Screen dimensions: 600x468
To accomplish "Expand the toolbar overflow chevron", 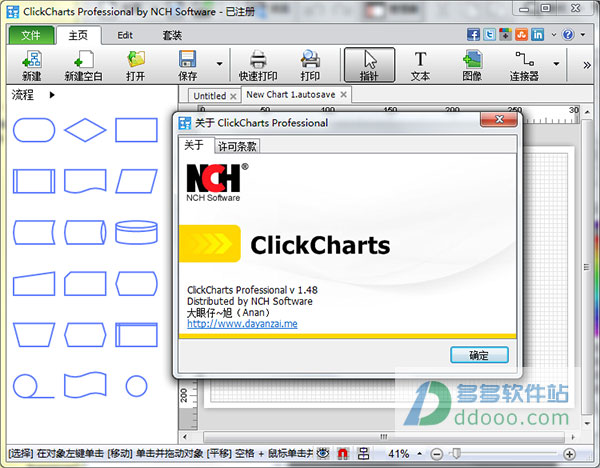I will point(587,65).
